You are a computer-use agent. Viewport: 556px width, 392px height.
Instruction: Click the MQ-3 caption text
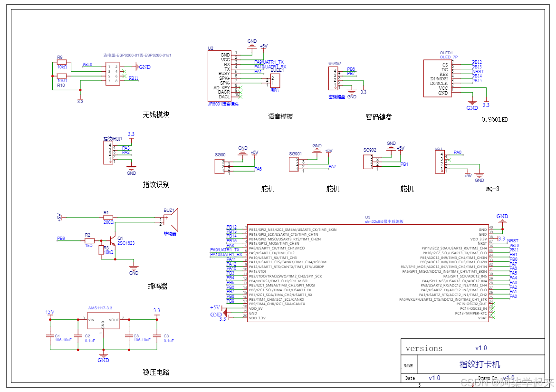tap(492, 189)
